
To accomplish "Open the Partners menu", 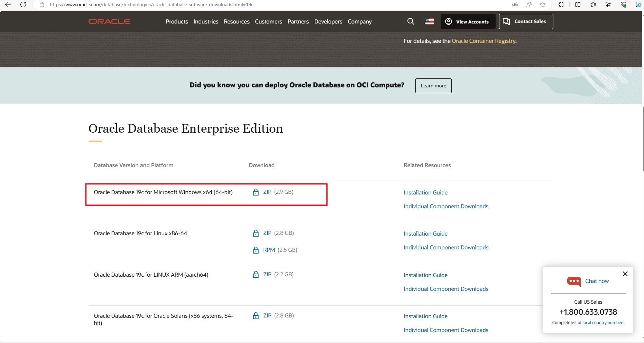I will coord(298,21).
